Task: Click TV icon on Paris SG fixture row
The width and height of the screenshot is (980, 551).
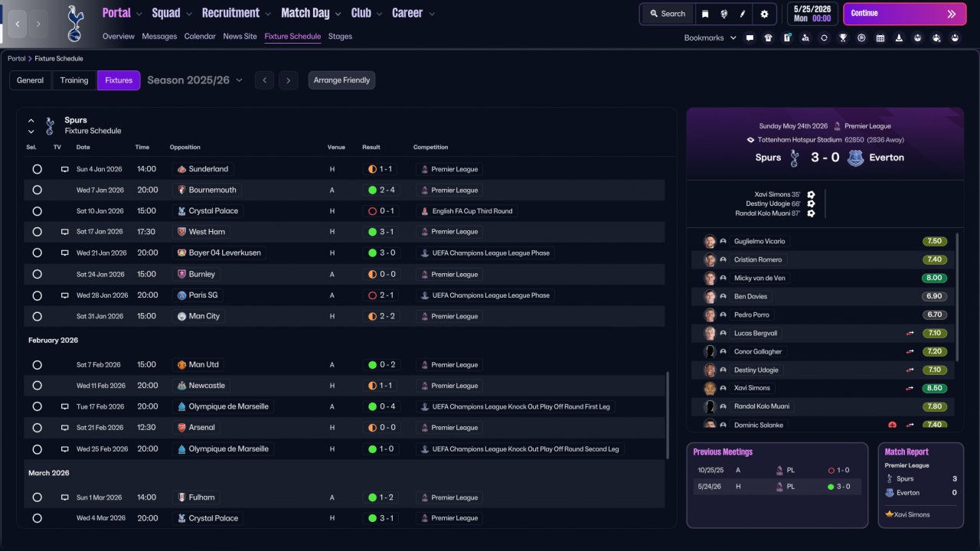Action: pos(65,295)
